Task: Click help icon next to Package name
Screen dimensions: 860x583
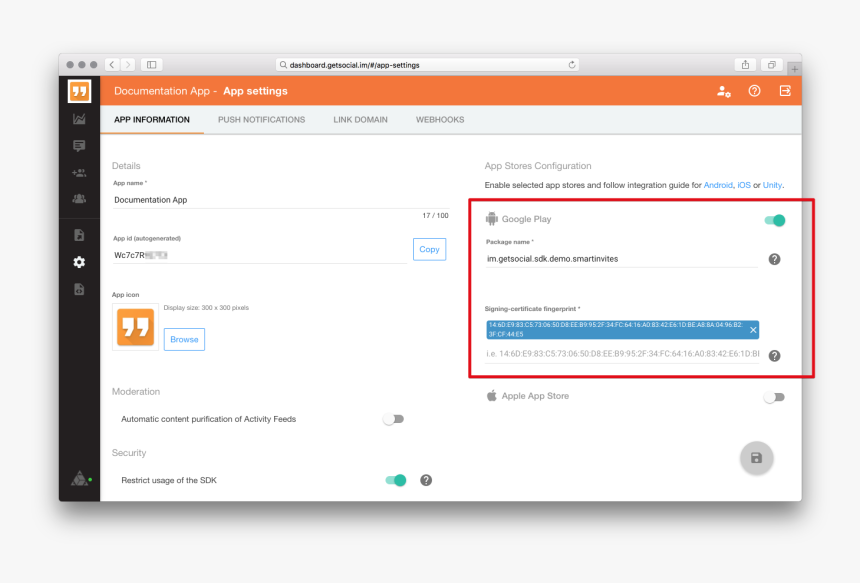Action: coord(774,259)
